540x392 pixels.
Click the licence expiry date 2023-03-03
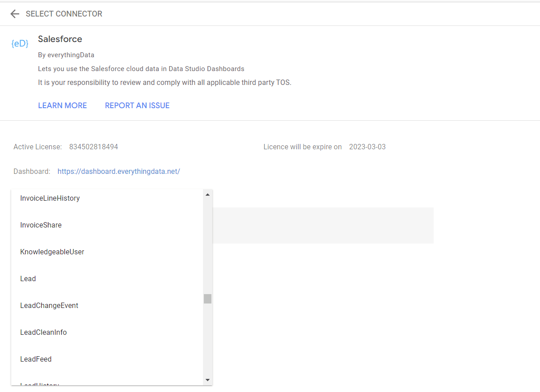coord(367,147)
